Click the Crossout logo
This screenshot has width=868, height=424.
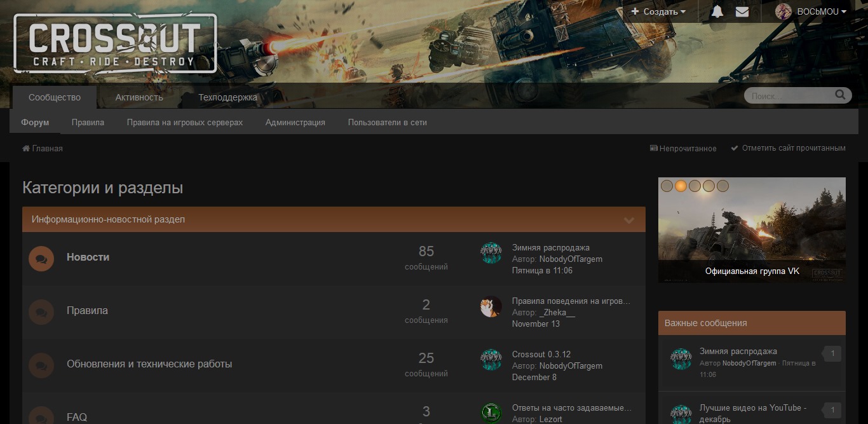(x=116, y=44)
